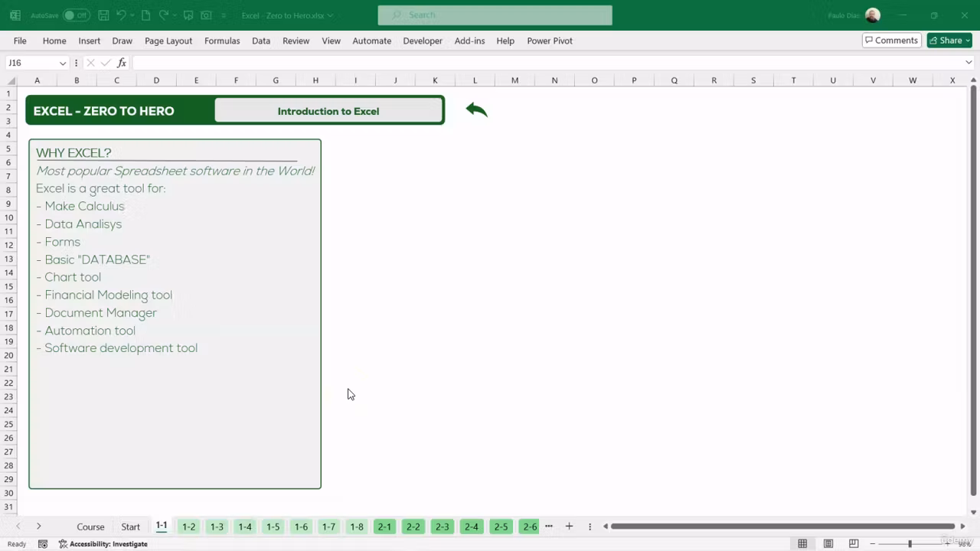This screenshot has width=980, height=551.
Task: Open the Name Box dropdown
Action: pos(63,62)
